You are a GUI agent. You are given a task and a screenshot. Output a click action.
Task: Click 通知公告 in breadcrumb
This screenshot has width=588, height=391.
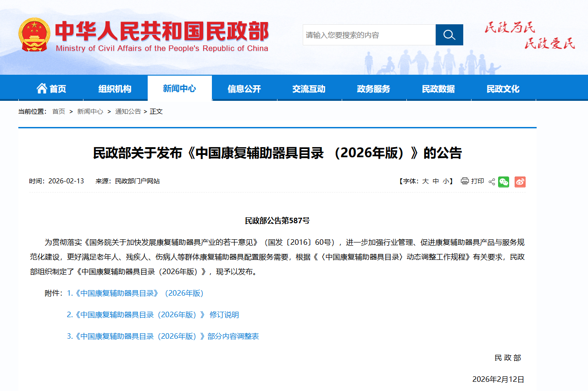tap(128, 111)
